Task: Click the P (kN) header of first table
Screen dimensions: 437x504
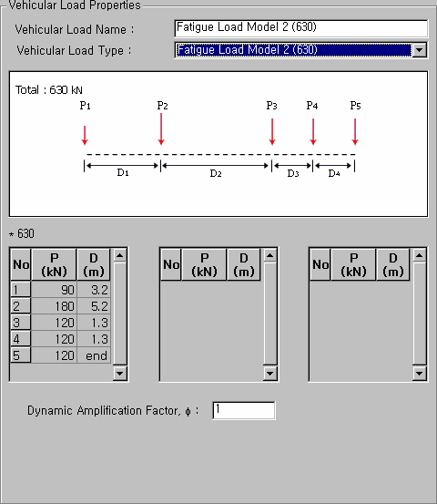Action: (54, 264)
